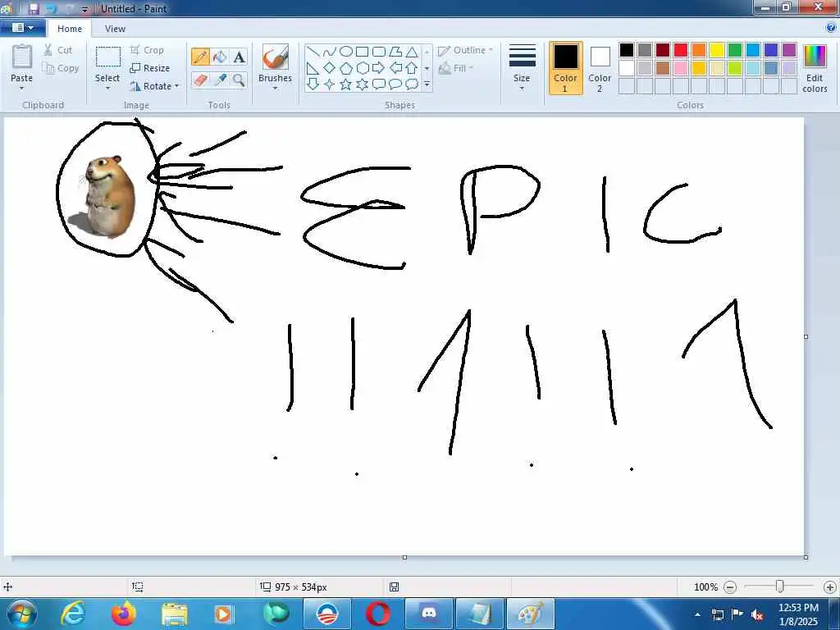This screenshot has height=630, width=840.
Task: Select the Eraser tool
Action: 200,80
